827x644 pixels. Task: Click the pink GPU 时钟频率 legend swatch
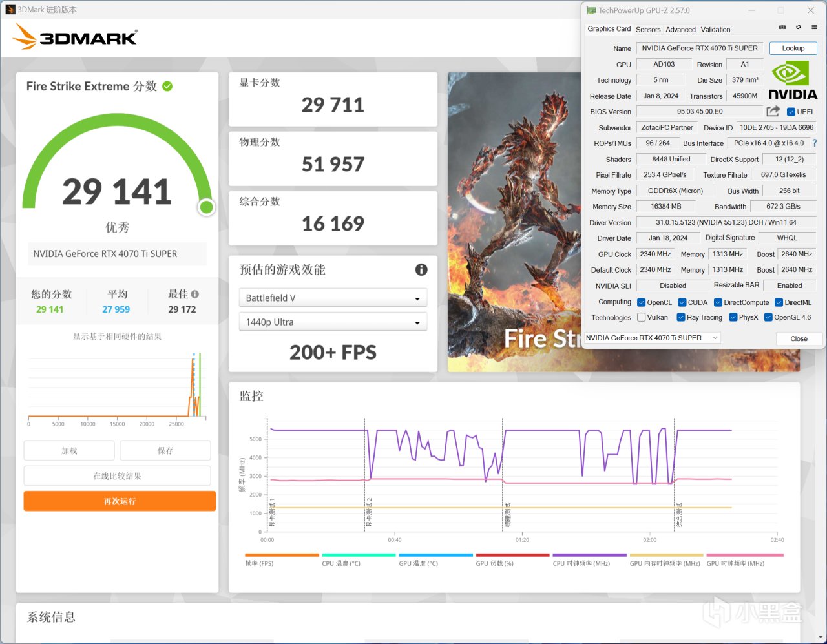(744, 555)
